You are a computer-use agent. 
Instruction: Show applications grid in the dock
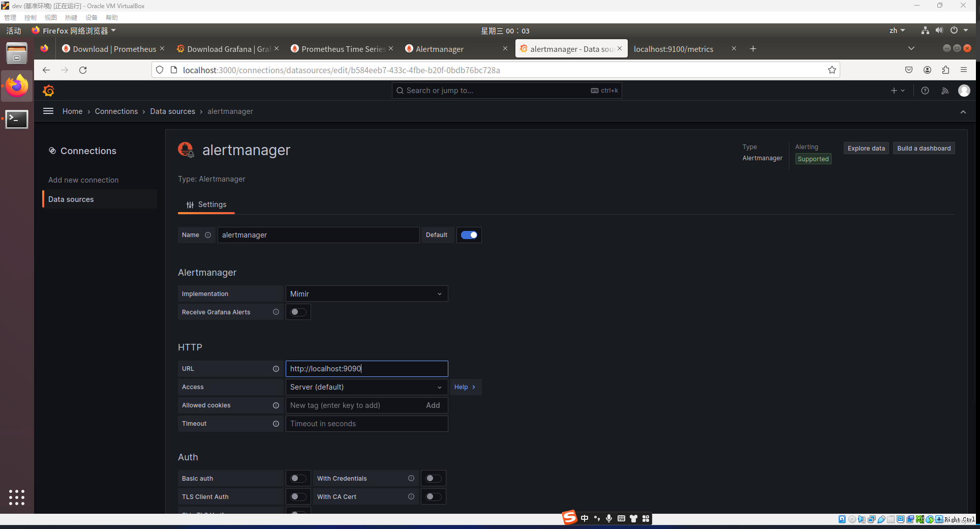pyautogui.click(x=17, y=497)
